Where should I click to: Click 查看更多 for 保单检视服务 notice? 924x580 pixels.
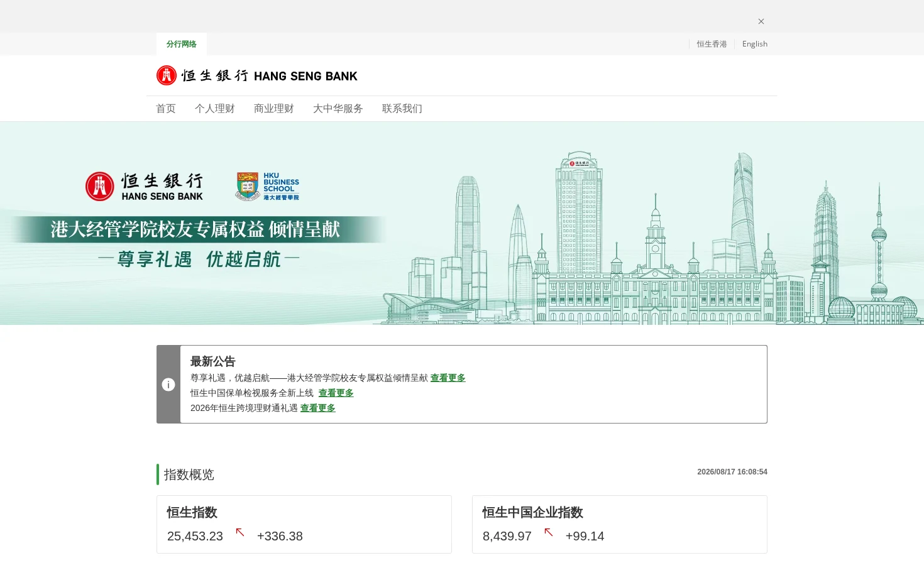[336, 393]
